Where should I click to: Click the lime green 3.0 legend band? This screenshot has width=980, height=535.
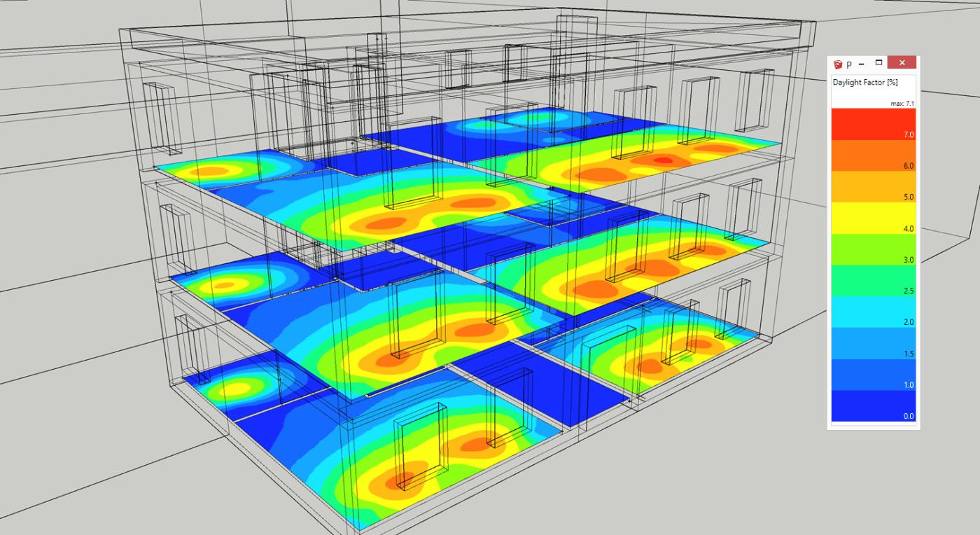873,249
